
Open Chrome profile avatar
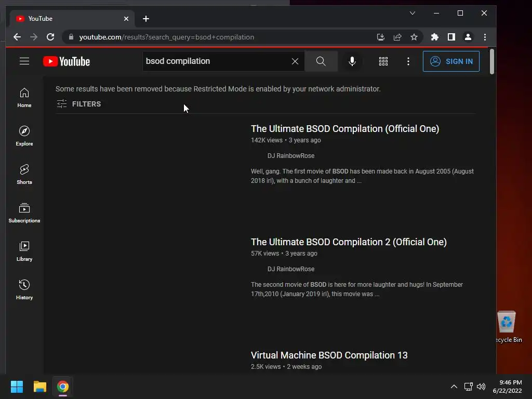coord(468,37)
